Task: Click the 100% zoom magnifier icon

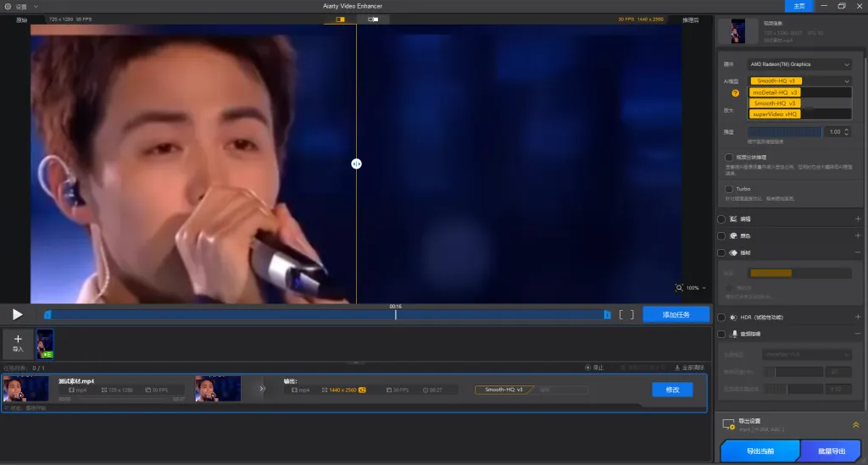Action: pyautogui.click(x=679, y=288)
